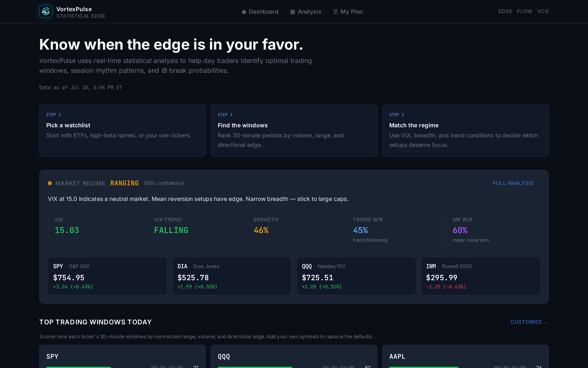Click the BREADTH value 46%
588x368 pixels.
pos(261,230)
